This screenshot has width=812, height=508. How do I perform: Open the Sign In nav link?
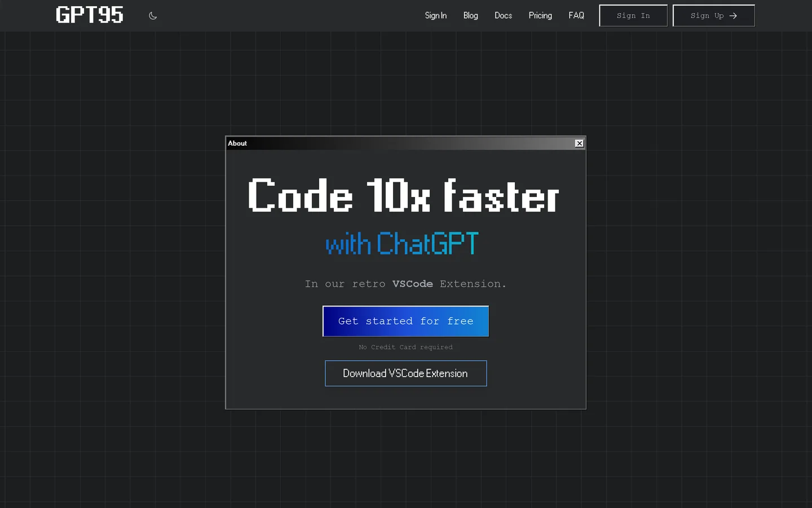click(435, 15)
